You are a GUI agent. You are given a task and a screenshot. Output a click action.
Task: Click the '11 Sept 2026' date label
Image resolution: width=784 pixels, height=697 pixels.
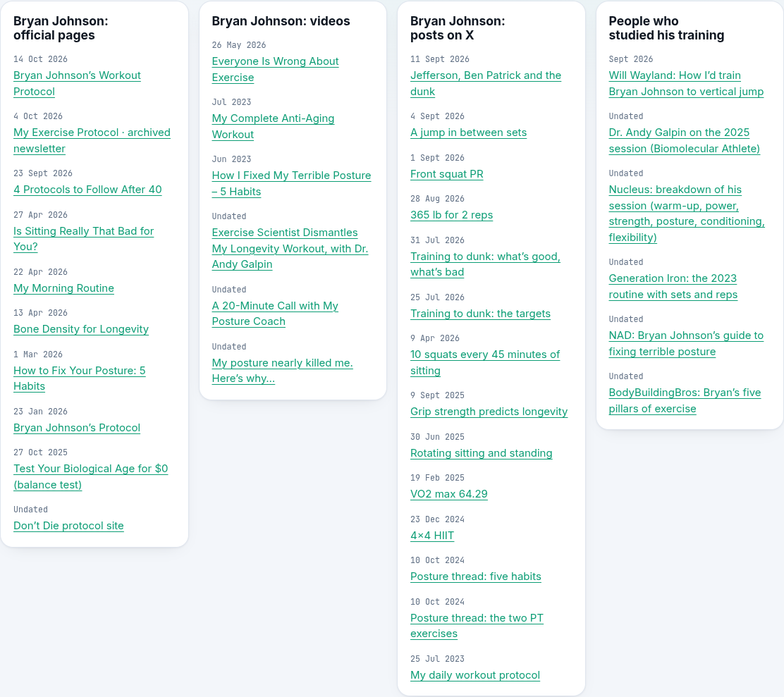coord(440,59)
